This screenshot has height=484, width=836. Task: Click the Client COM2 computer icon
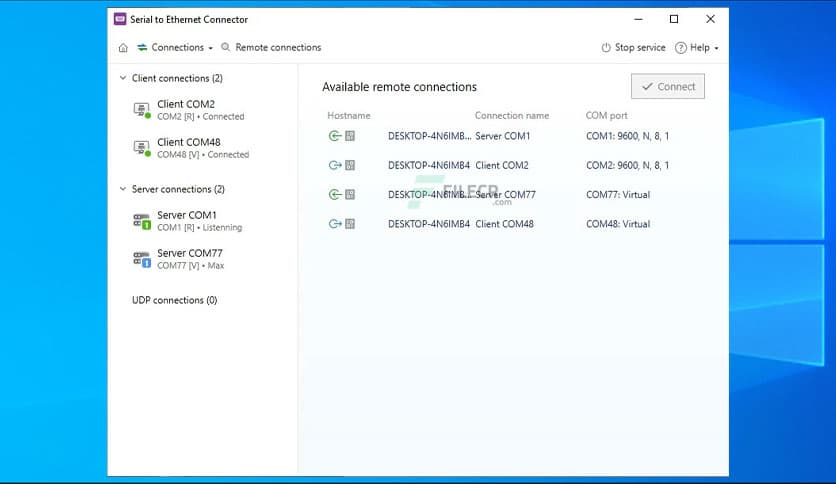click(142, 110)
